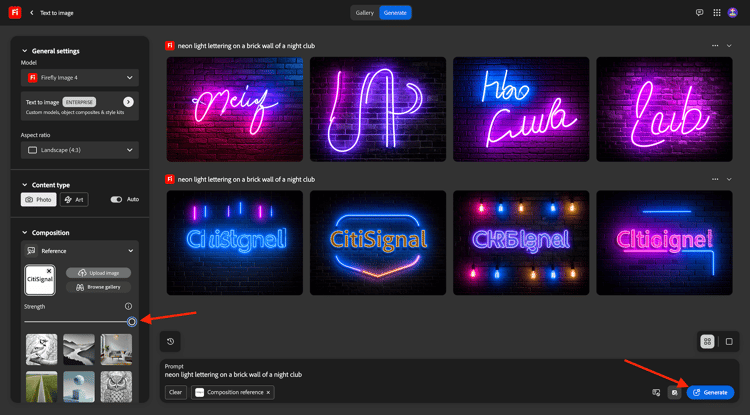Click the Fi icon beside the first prompt title
This screenshot has height=415, width=750.
169,46
